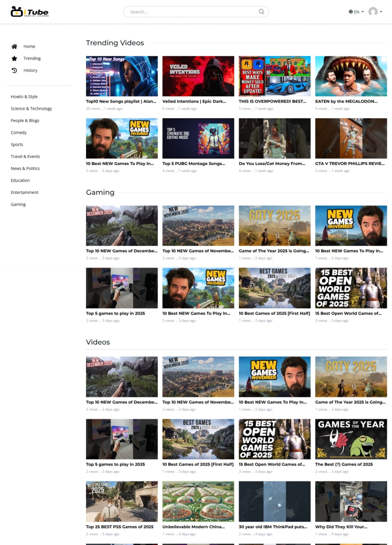Image resolution: width=392 pixels, height=545 pixels.
Task: Select Howto & Style category
Action: tap(24, 96)
